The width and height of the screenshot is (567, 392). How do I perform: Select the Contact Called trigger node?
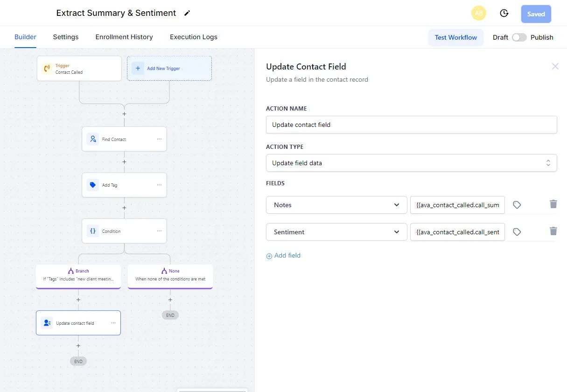click(x=78, y=68)
